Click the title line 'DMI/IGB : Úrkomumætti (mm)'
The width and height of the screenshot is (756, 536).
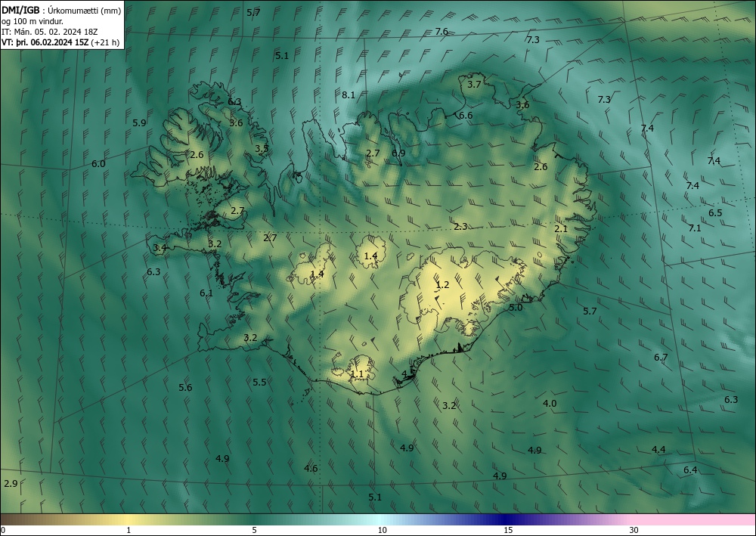coord(61,11)
